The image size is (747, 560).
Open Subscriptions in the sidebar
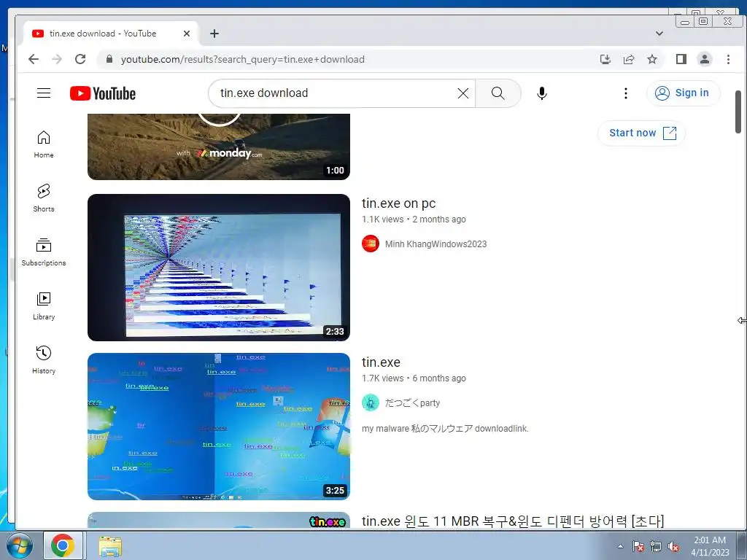tap(44, 252)
